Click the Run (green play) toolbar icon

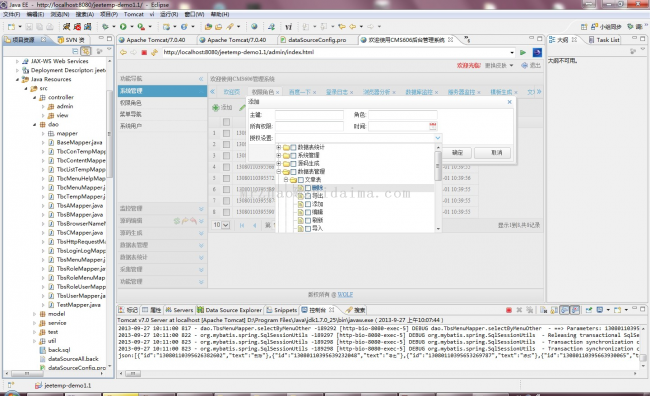click(x=123, y=27)
